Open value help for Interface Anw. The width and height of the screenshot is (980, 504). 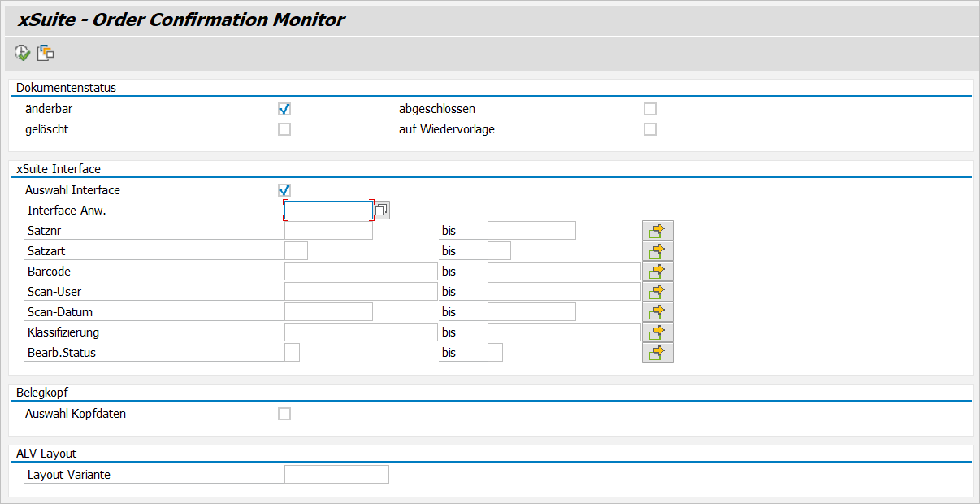coord(382,210)
